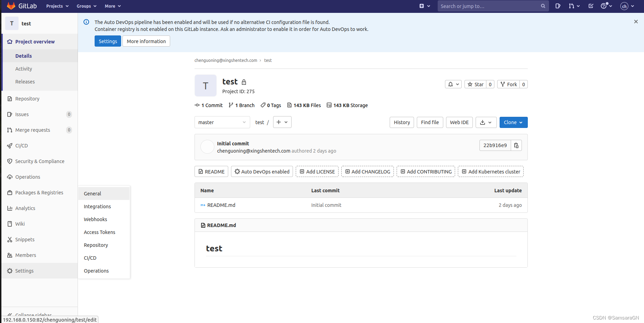Click Auto DevOps enabled button

[x=262, y=171]
